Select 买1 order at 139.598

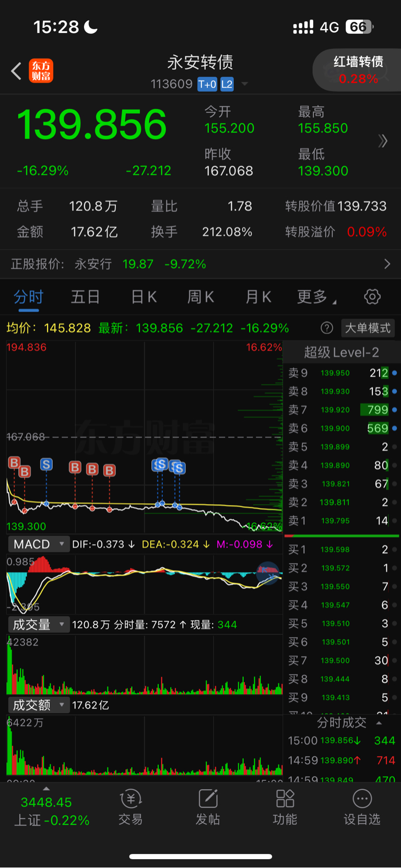(x=342, y=549)
